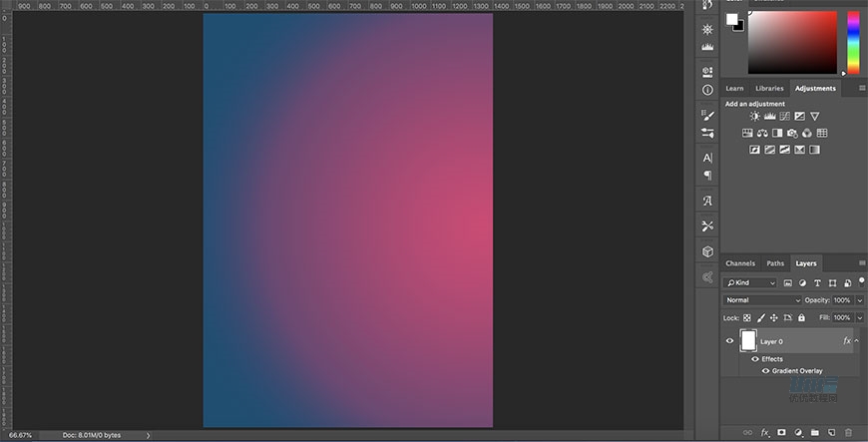This screenshot has height=442, width=868.
Task: Open the layer filter Kind dropdown
Action: coord(749,283)
